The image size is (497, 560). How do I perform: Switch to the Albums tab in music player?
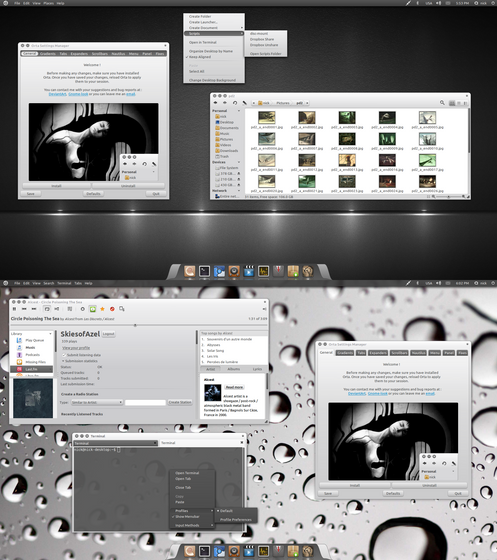[x=234, y=369]
